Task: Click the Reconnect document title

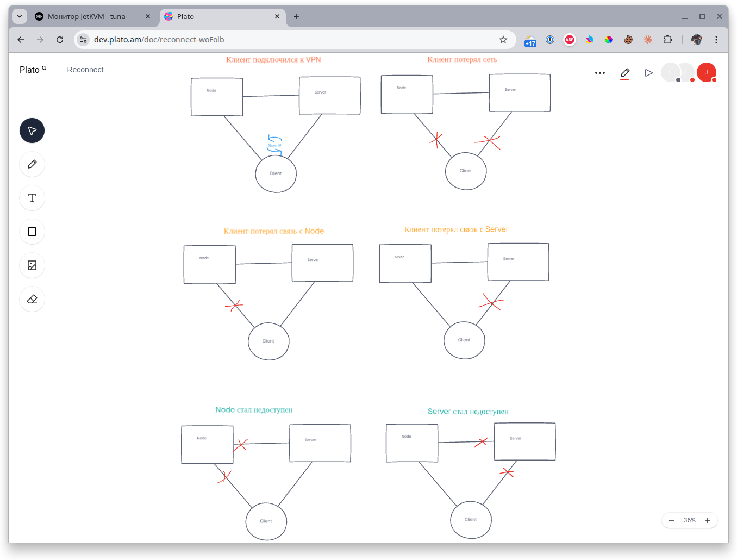Action: 85,70
